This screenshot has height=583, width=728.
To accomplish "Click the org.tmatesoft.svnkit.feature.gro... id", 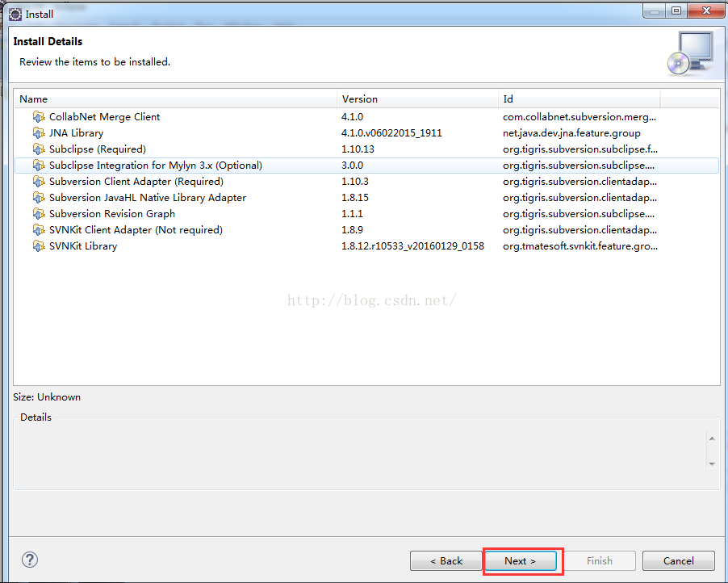I will (x=579, y=246).
